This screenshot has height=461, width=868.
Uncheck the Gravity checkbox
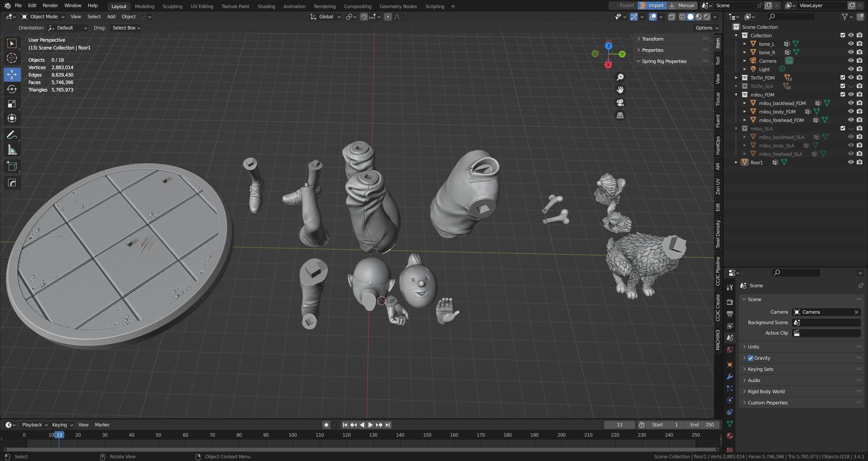(750, 358)
